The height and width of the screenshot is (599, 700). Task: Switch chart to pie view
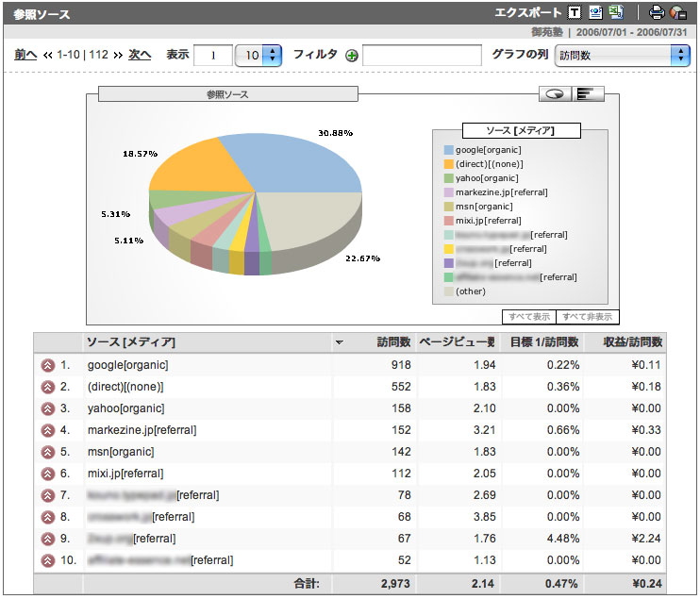(x=557, y=93)
